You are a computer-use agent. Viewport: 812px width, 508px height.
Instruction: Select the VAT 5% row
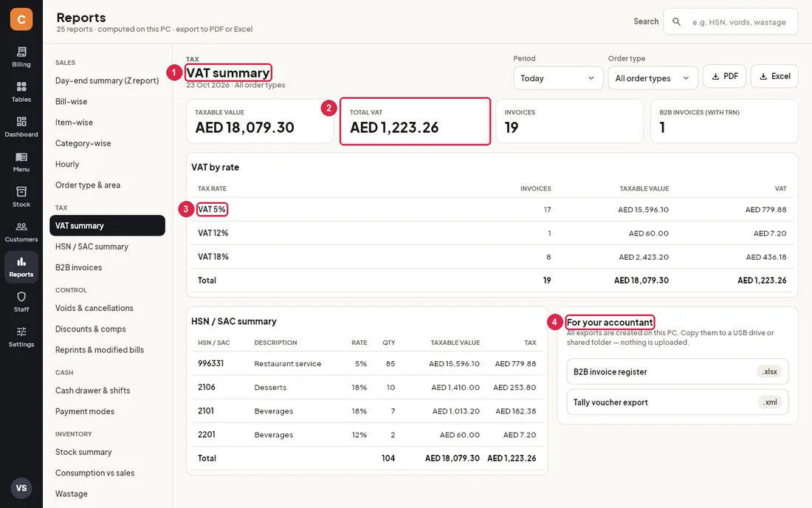[492, 209]
